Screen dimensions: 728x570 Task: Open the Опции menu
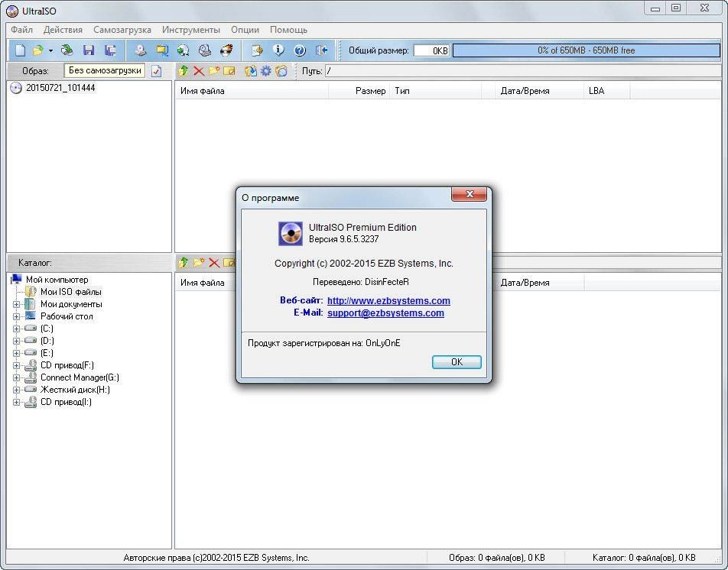click(245, 30)
